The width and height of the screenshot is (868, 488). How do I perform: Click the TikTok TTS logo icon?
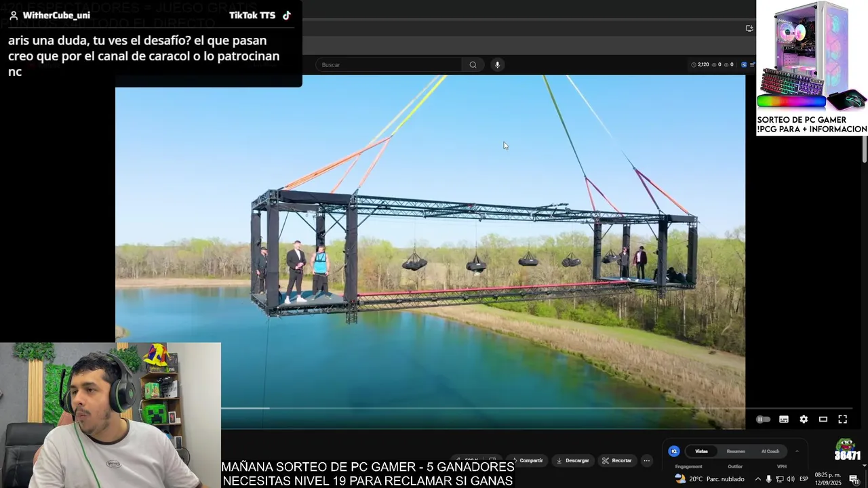pos(287,16)
